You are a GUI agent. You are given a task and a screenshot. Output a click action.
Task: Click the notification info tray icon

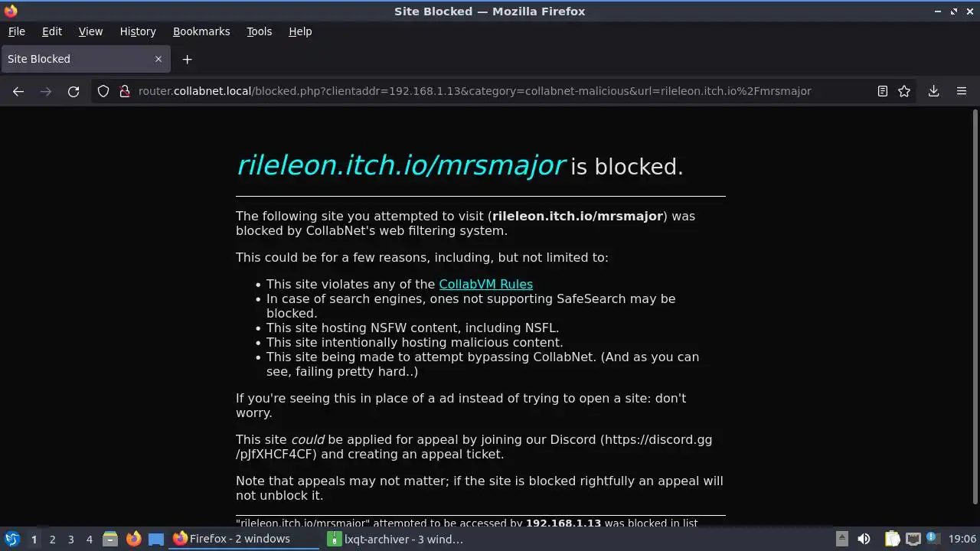coord(933,539)
